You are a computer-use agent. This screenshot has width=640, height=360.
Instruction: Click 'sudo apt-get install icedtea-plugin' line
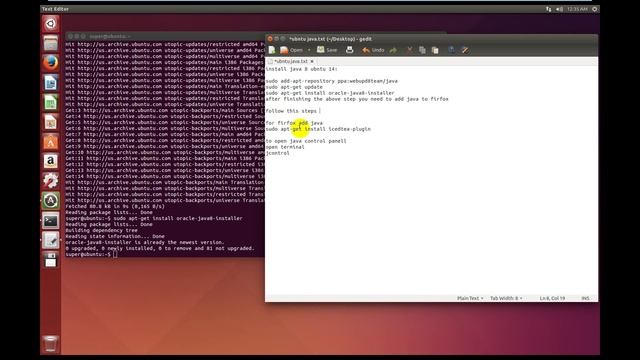point(318,129)
